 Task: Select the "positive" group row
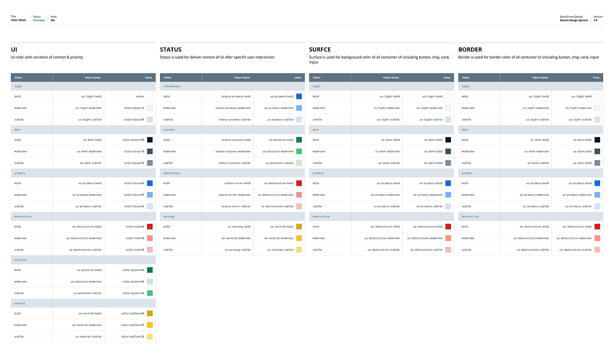click(x=83, y=260)
